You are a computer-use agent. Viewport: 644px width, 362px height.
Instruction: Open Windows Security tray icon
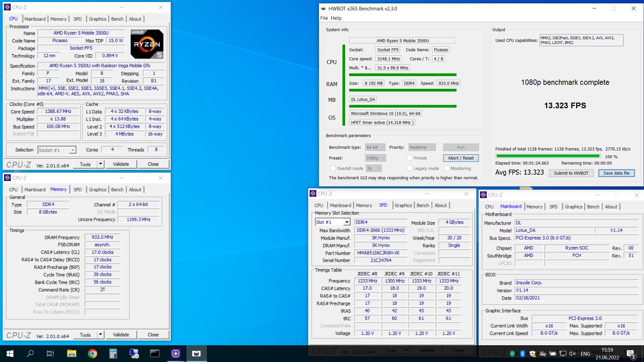[532, 354]
